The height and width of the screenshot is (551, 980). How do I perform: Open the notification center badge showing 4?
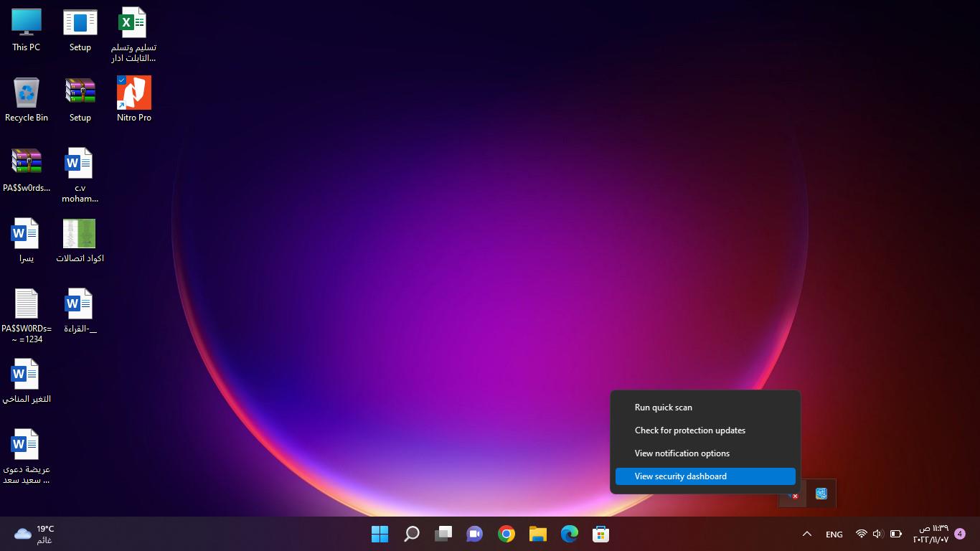coord(960,534)
